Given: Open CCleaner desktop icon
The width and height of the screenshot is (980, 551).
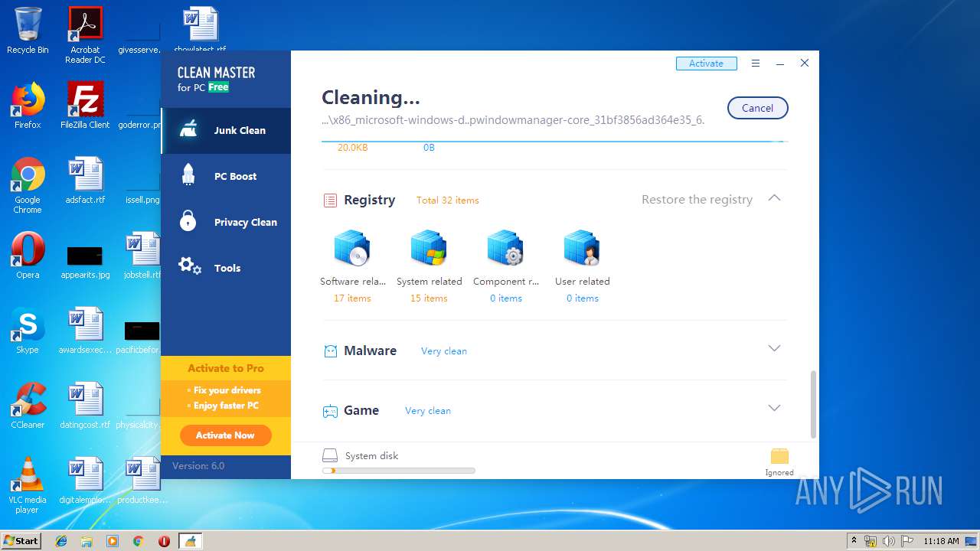Looking at the screenshot, I should point(28,406).
